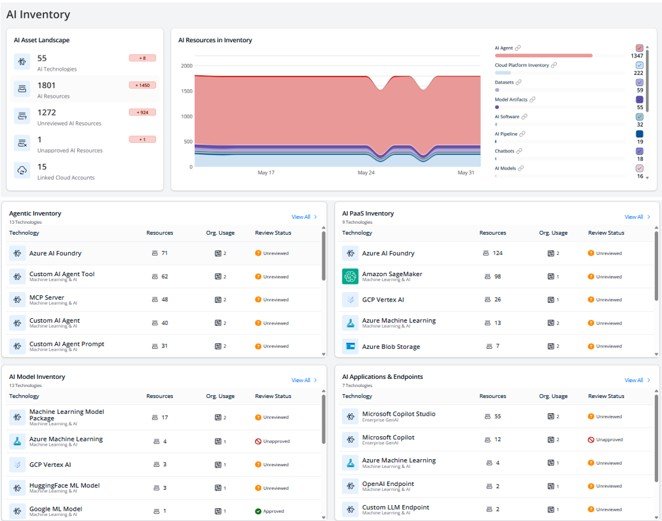This screenshot has height=521, width=662.
Task: Click the Unapproved AI Resources icon
Action: 22,143
